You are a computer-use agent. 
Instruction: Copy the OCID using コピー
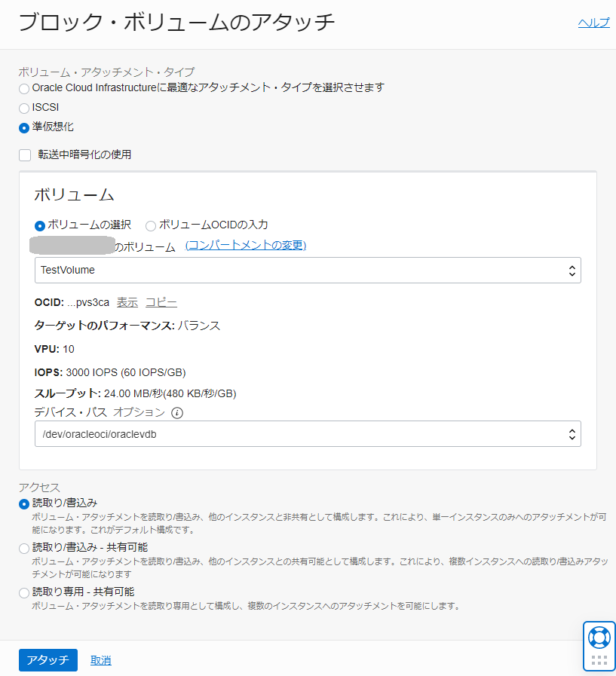point(160,301)
